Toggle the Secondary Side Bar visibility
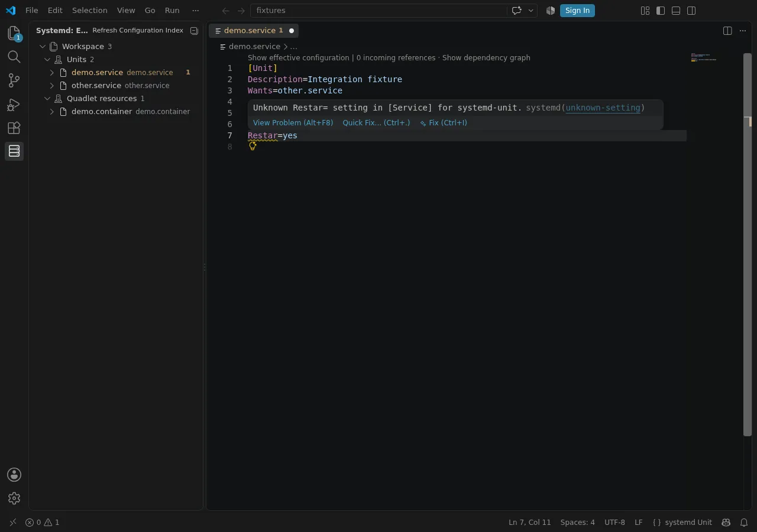 coord(691,11)
